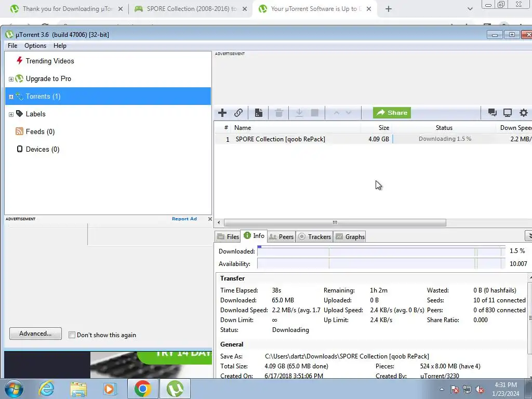Click the horizontal scrollbar in torrent list
The height and width of the screenshot is (399, 532).
click(x=335, y=222)
